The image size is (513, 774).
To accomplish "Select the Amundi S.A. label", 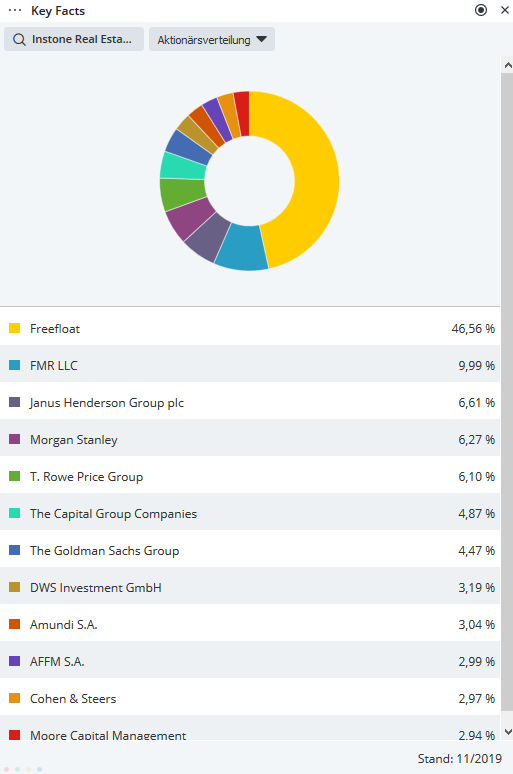I will (64, 625).
